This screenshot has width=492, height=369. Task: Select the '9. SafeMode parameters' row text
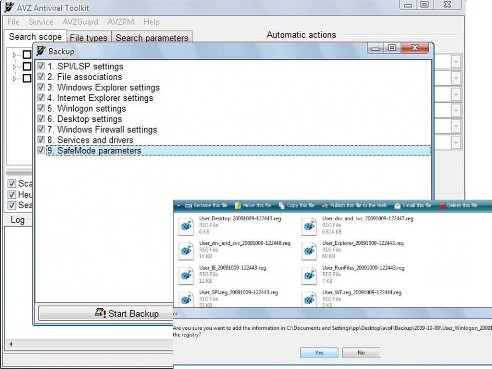(x=99, y=151)
